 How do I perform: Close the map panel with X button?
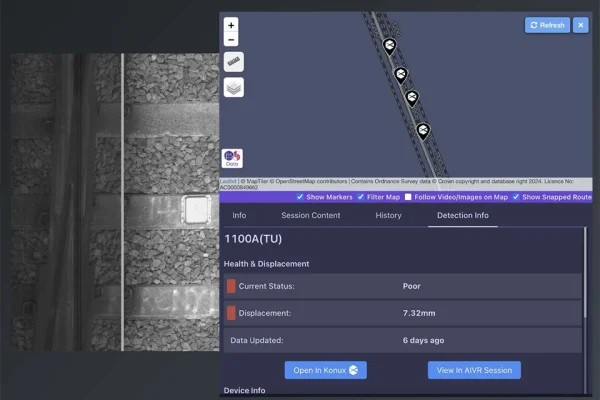580,25
